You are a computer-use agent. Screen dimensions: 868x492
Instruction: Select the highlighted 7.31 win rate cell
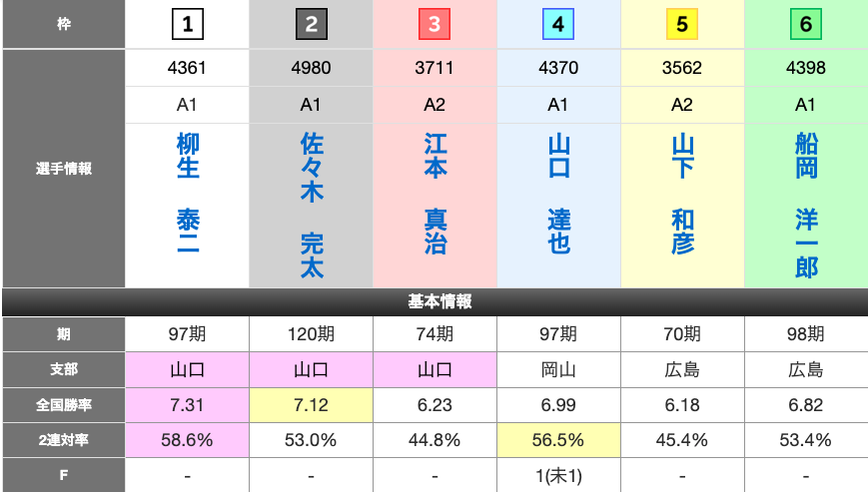(x=187, y=403)
